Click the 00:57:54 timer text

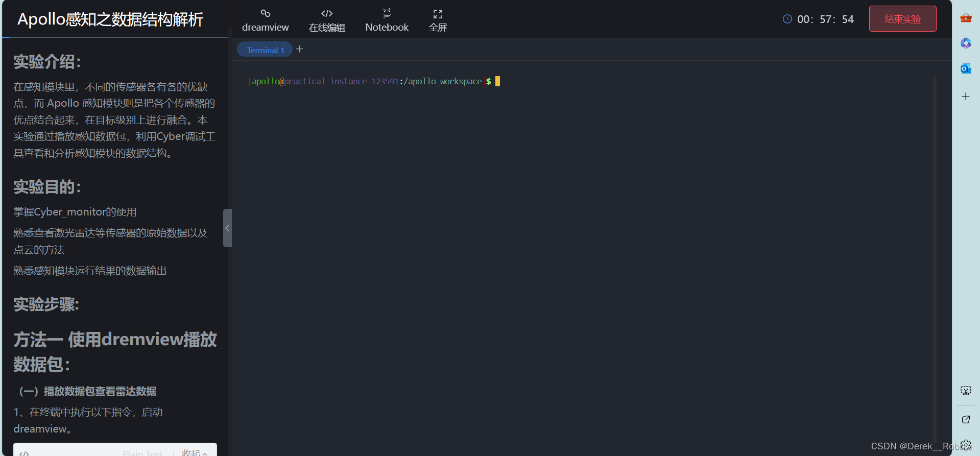point(825,19)
